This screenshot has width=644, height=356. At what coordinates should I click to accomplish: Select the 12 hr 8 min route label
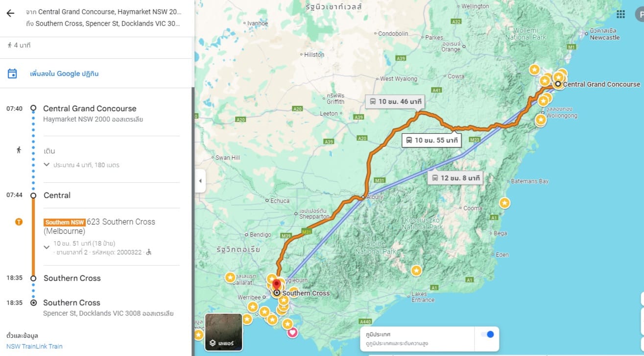(x=455, y=178)
